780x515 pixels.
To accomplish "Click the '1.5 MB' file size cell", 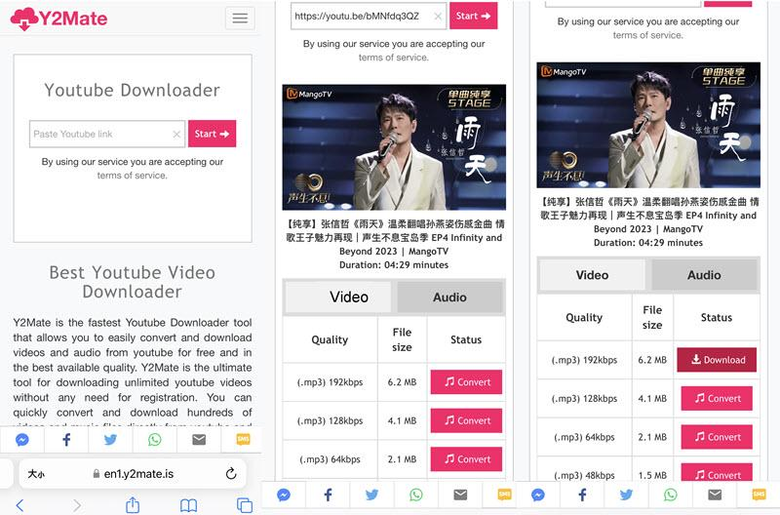I will (652, 476).
